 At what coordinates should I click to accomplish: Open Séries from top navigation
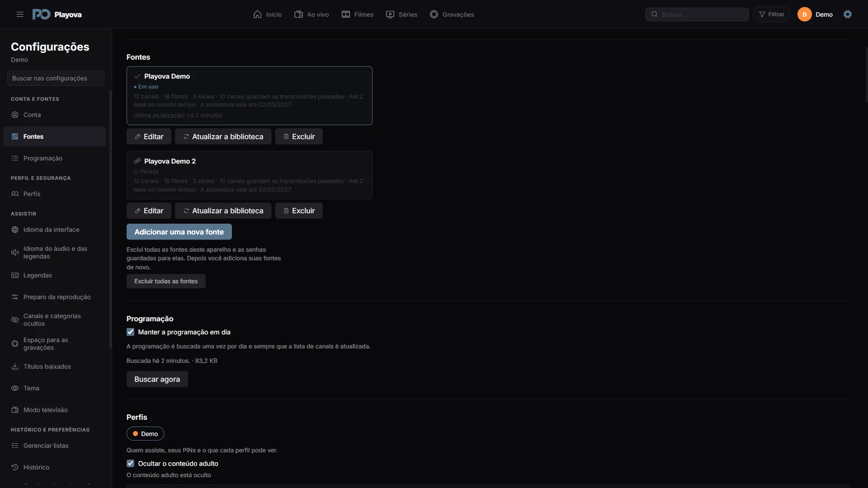point(401,14)
